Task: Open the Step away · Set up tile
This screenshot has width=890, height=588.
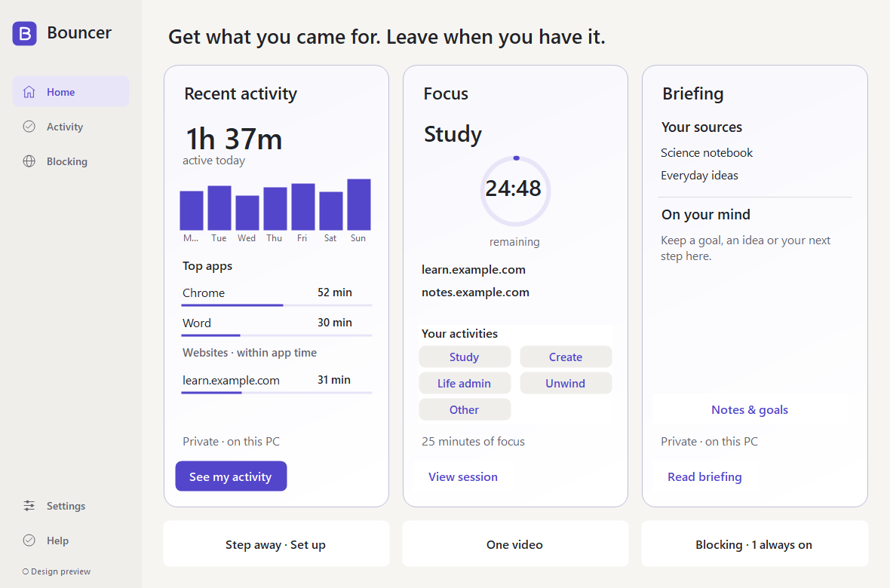Action: coord(276,544)
